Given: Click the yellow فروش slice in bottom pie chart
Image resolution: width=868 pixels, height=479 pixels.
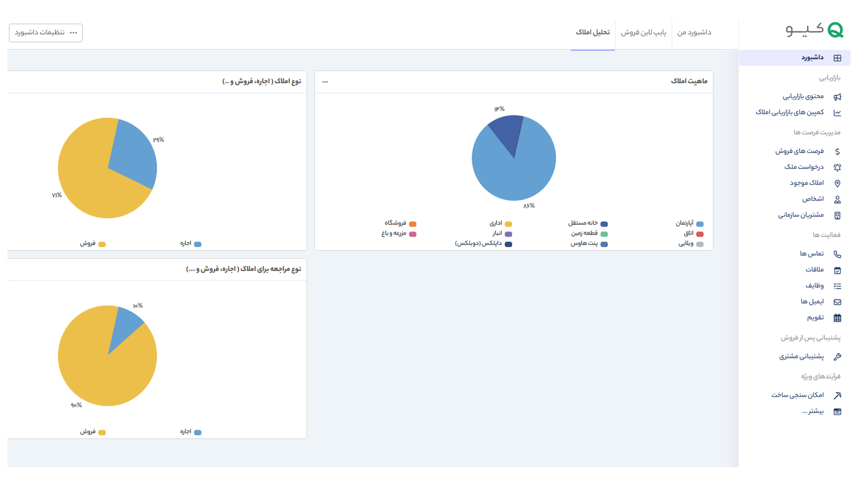Looking at the screenshot, I should 102,372.
